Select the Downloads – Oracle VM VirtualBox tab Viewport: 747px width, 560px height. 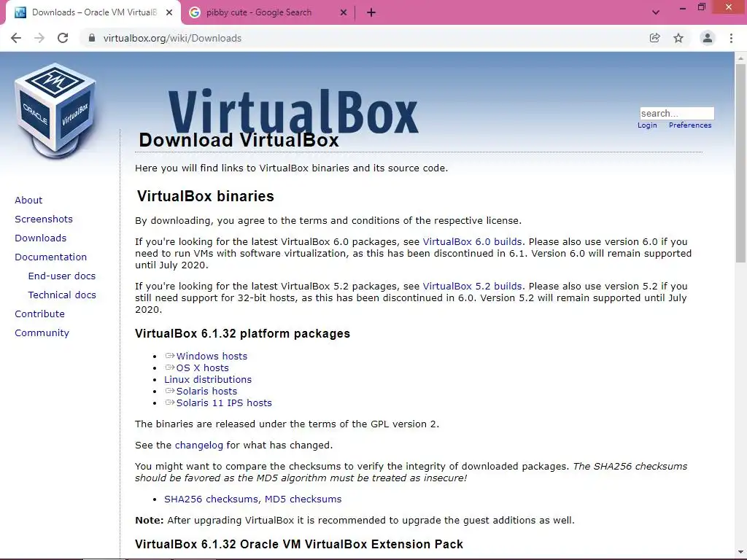94,13
